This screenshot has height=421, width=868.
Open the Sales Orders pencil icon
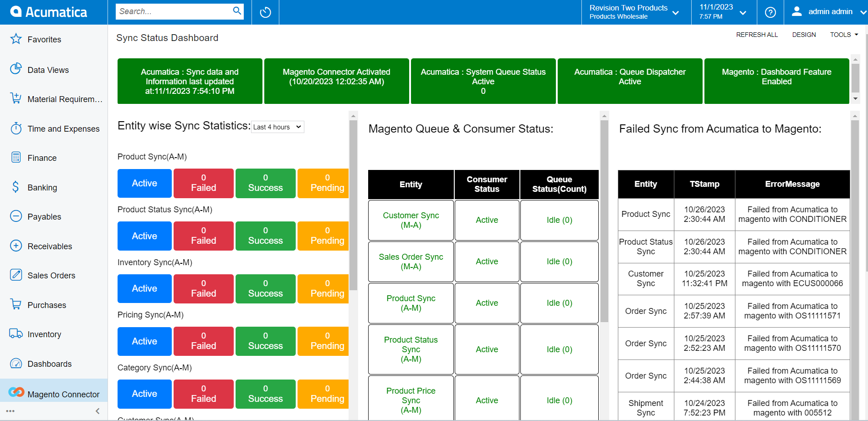point(16,275)
